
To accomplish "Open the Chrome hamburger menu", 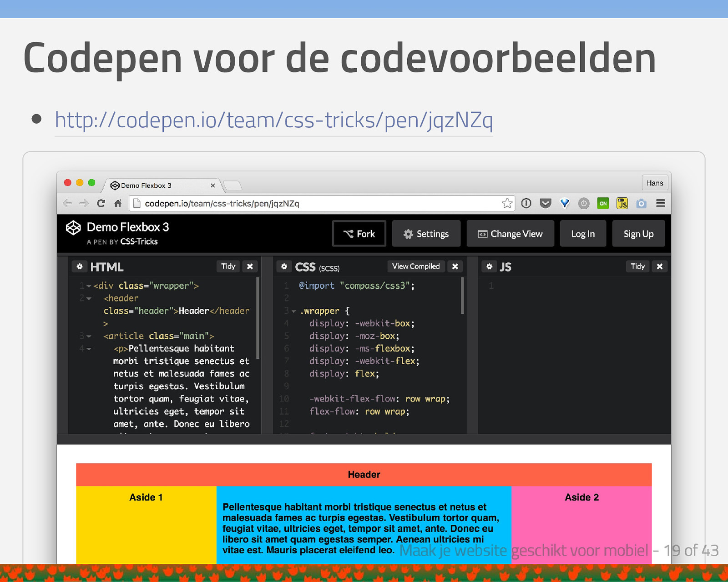I will [661, 203].
